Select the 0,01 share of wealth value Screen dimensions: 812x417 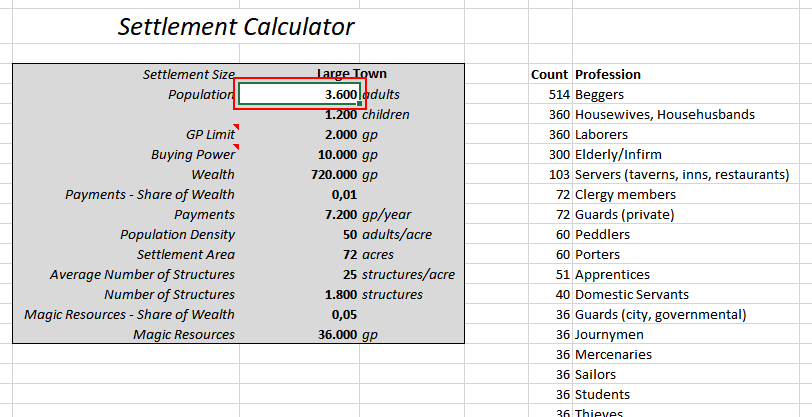click(x=300, y=195)
